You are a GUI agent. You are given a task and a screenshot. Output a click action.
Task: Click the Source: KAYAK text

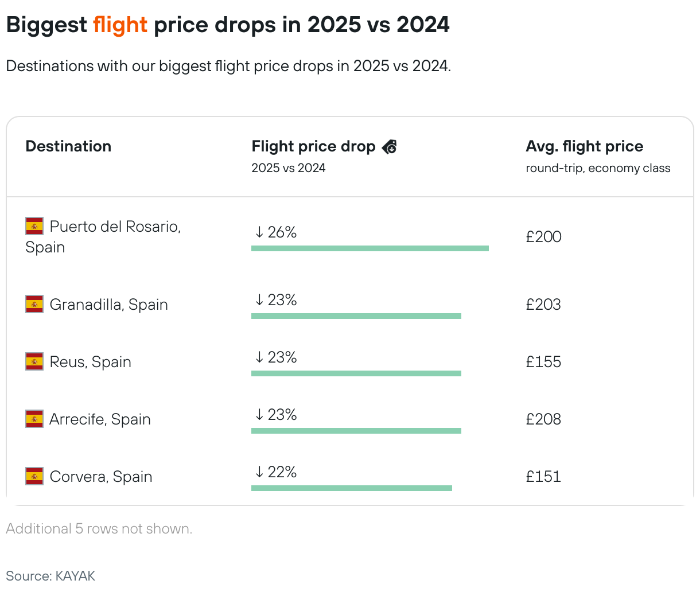tap(50, 576)
